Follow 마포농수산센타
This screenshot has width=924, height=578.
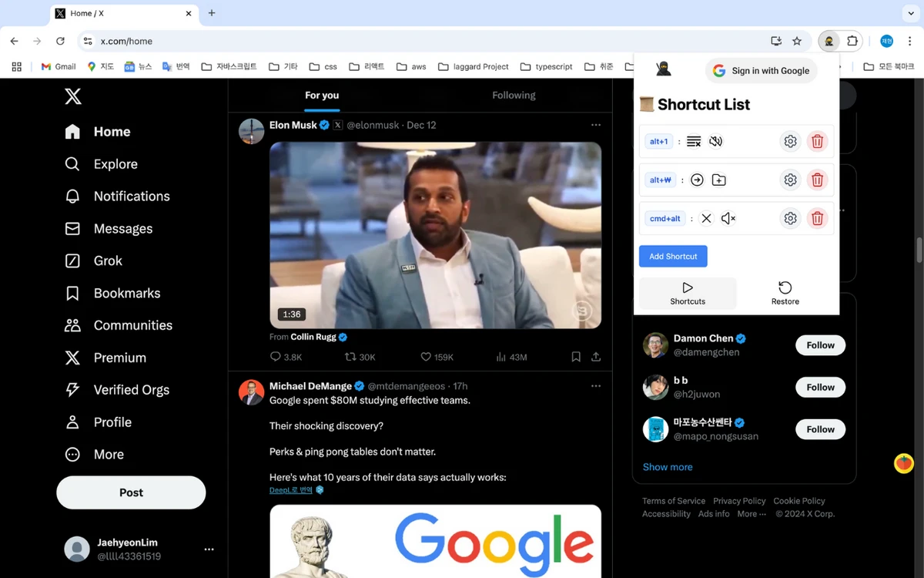point(820,429)
